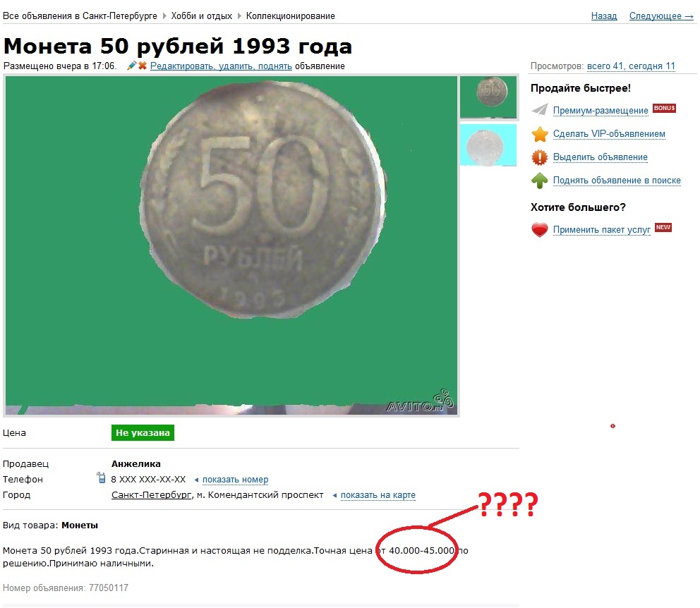Viewport: 700px width, 608px height.
Task: Expand the map with 'показать на карте'
Action: coord(378,495)
